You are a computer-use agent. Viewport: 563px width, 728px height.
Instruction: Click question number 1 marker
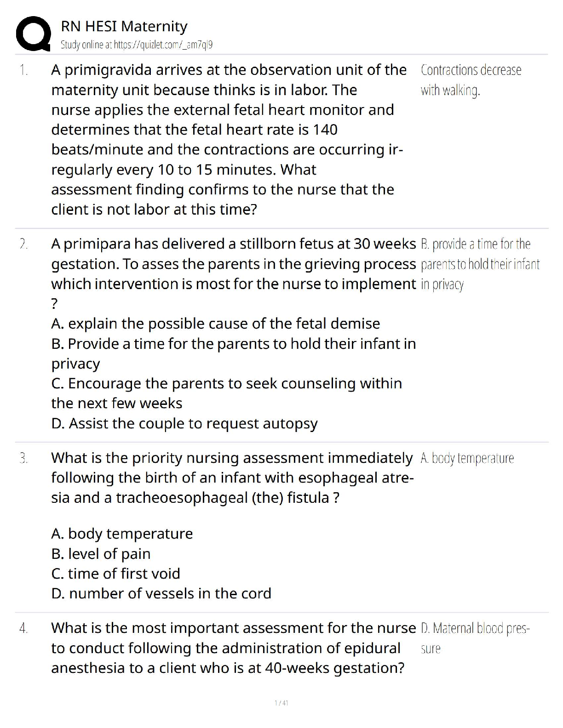click(23, 70)
